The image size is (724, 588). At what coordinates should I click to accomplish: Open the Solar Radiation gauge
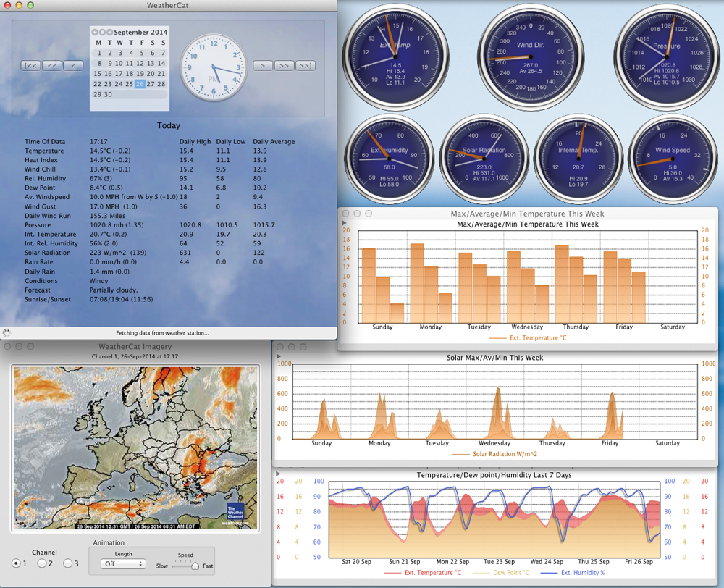pyautogui.click(x=484, y=158)
